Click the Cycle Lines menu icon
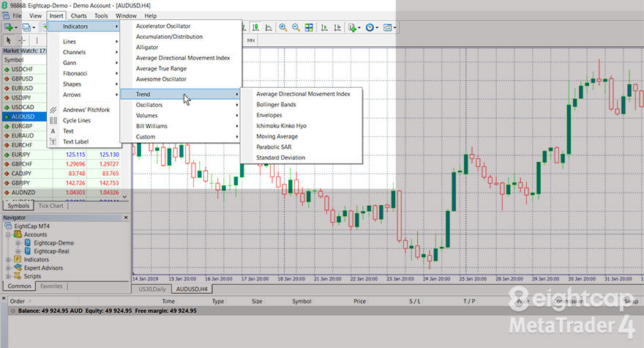The image size is (644, 348). point(53,121)
